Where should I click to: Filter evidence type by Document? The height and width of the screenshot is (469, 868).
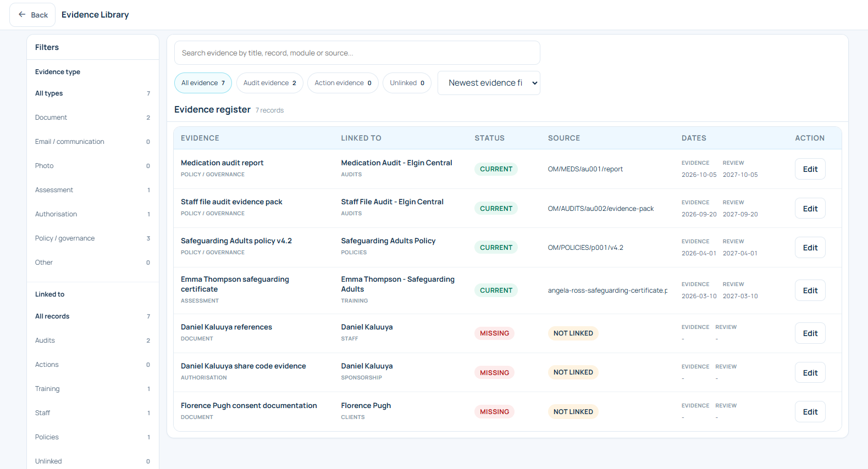[92, 118]
